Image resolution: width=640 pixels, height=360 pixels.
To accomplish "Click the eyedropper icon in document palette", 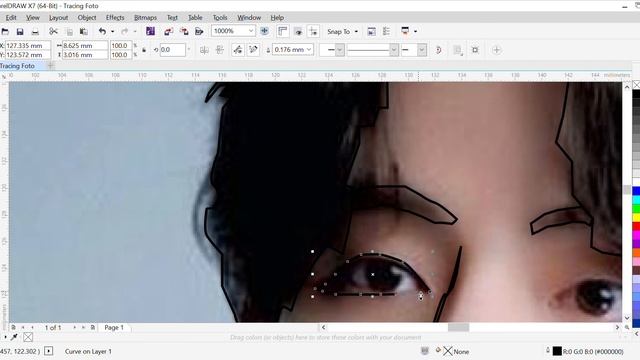I will click(x=14, y=337).
